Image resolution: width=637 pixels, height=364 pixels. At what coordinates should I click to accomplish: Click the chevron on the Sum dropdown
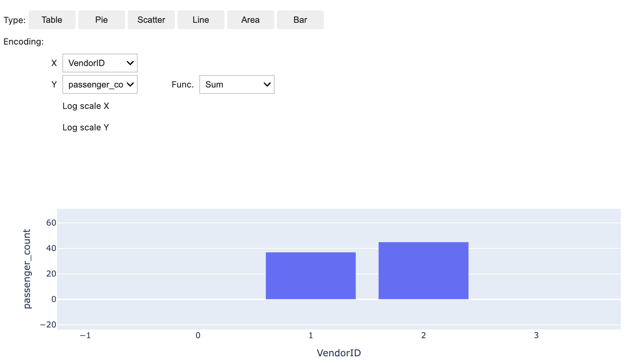coord(266,84)
